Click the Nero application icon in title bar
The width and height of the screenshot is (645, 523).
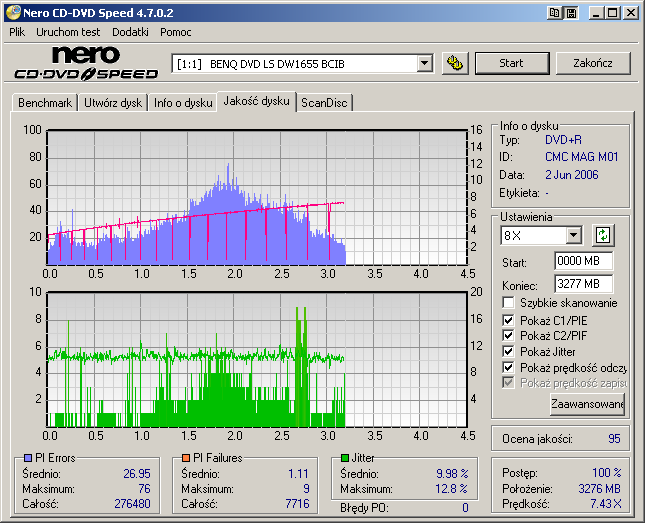pos(13,12)
